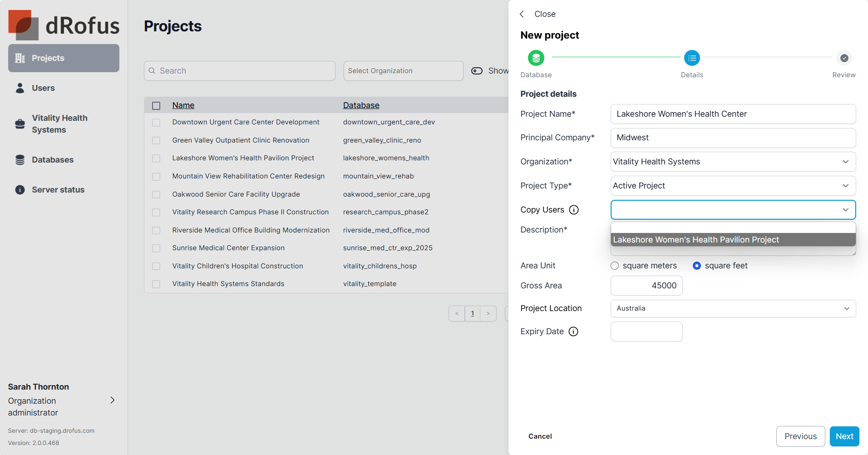
Task: Click the Review step checkmark icon
Action: (843, 58)
